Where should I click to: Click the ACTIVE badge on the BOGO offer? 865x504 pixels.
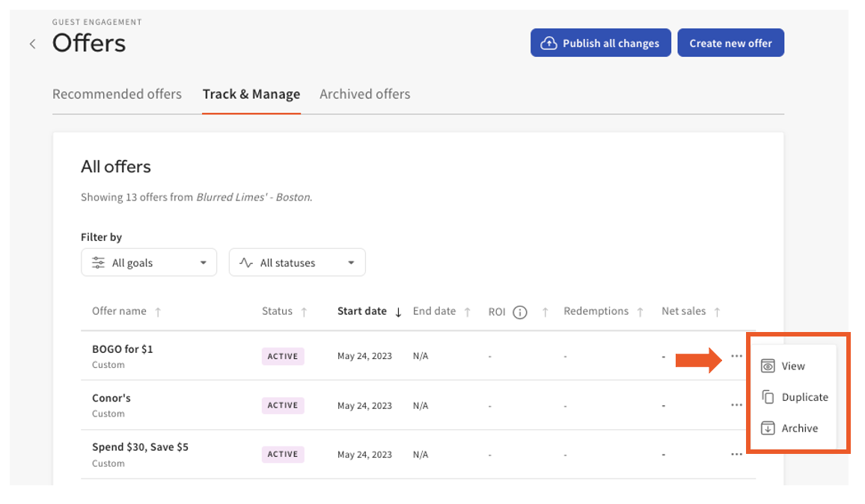pyautogui.click(x=283, y=356)
